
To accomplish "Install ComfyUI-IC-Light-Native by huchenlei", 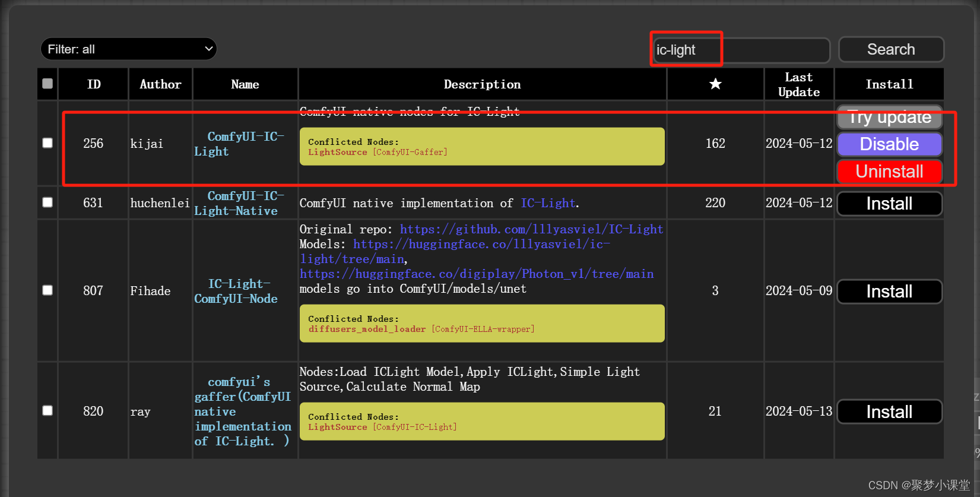I will pos(889,204).
